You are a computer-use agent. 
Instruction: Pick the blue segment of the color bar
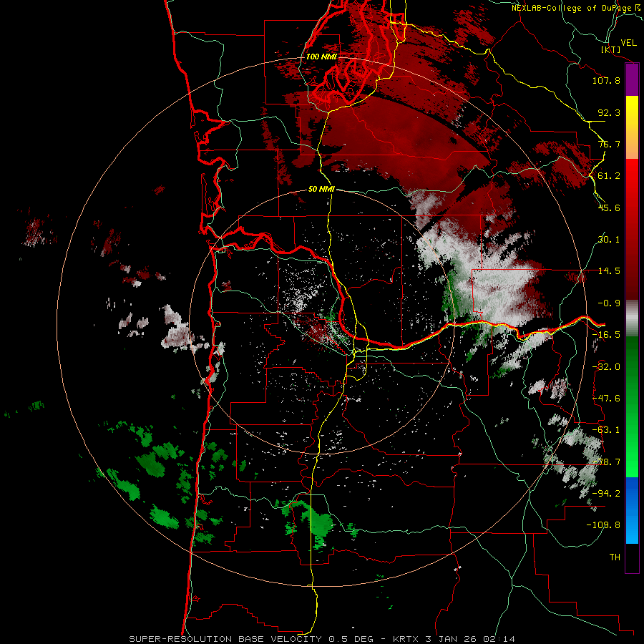(632, 510)
